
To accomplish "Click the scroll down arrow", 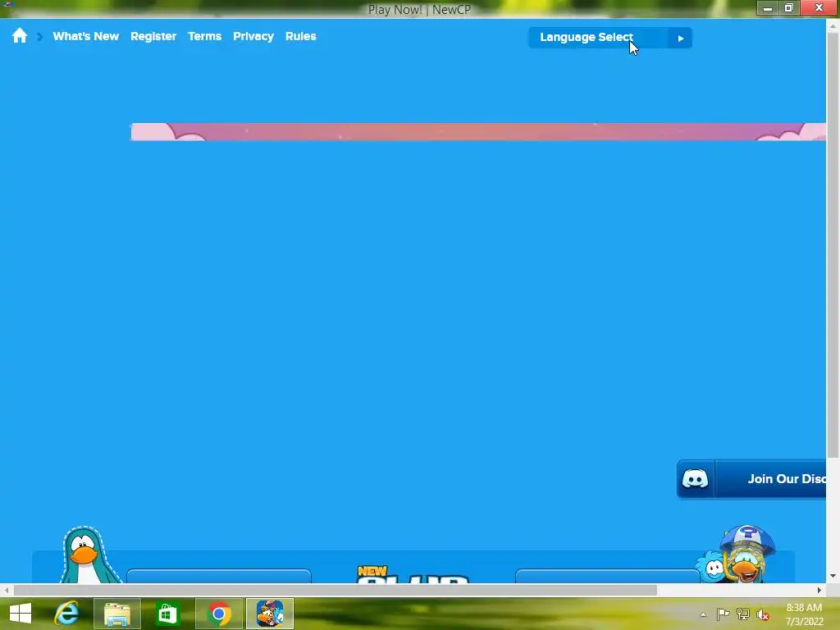I will point(833,576).
